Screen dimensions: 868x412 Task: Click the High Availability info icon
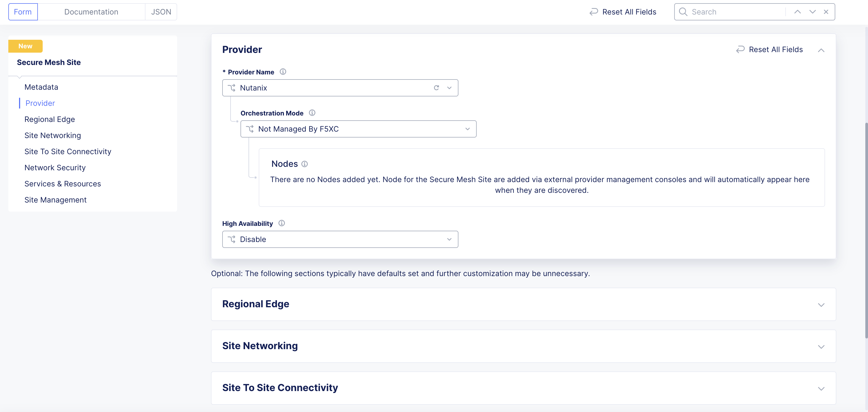coord(282,223)
